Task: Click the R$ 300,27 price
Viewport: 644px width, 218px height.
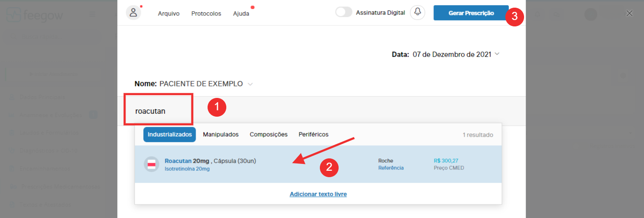Action: click(x=446, y=161)
